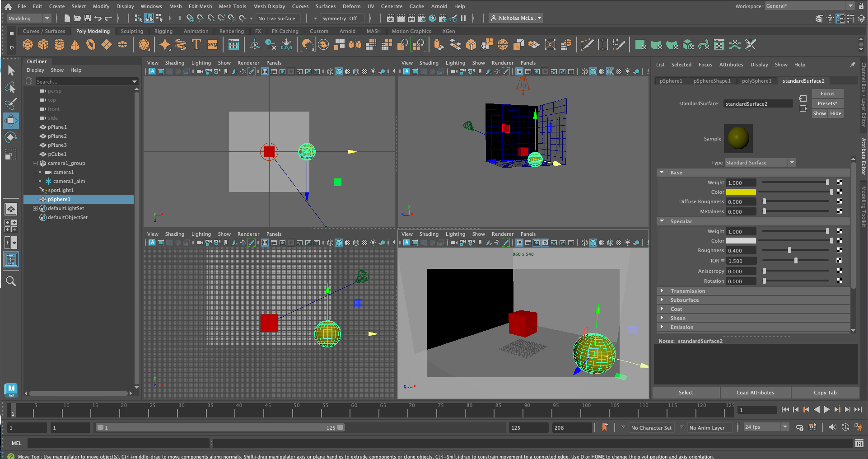Switch to the Rendering shelf tab

point(231,31)
